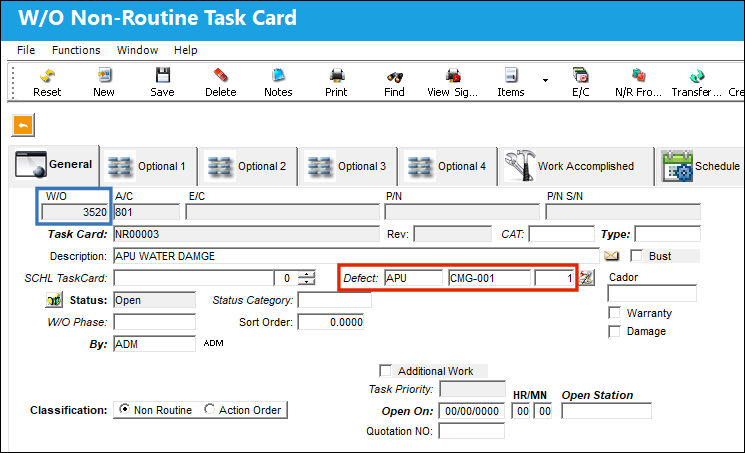Expand the Items dropdown arrow
The image size is (745, 453).
click(545, 80)
